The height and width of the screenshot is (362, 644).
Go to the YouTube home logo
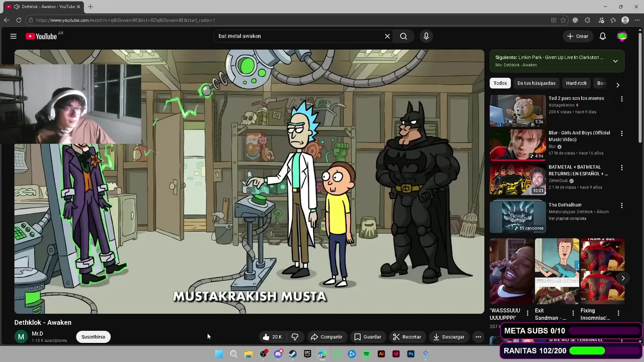point(41,36)
